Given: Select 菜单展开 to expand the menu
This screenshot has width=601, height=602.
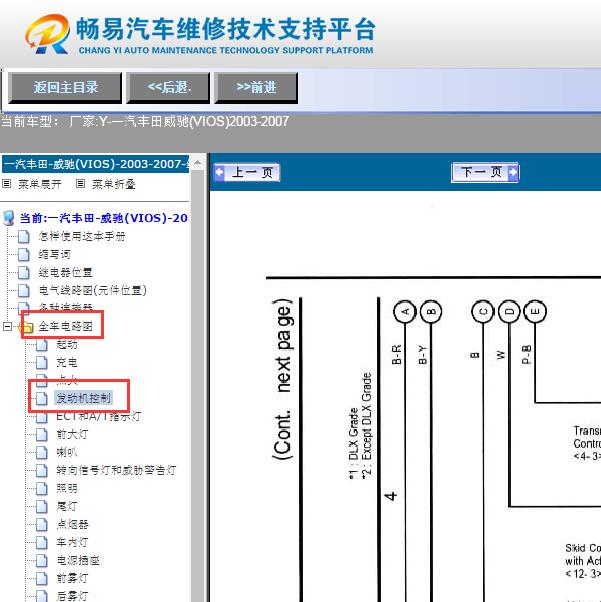Looking at the screenshot, I should (x=40, y=184).
